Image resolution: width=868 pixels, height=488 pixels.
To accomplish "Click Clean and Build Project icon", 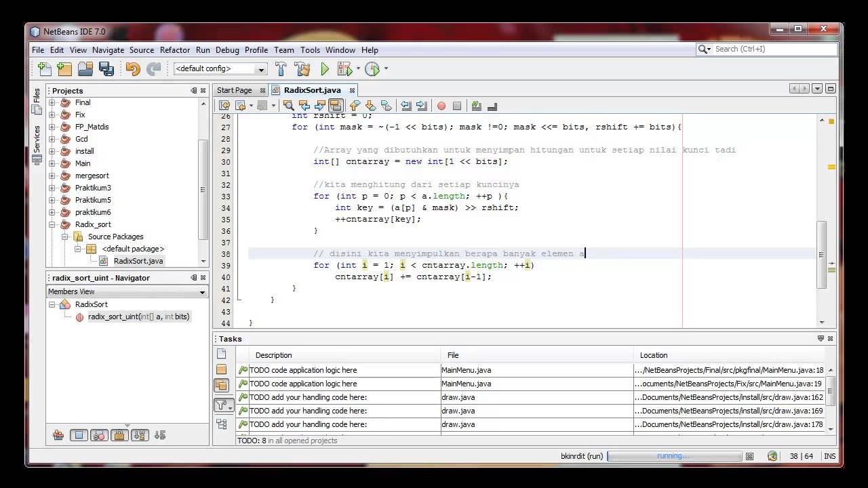I will click(x=302, y=68).
